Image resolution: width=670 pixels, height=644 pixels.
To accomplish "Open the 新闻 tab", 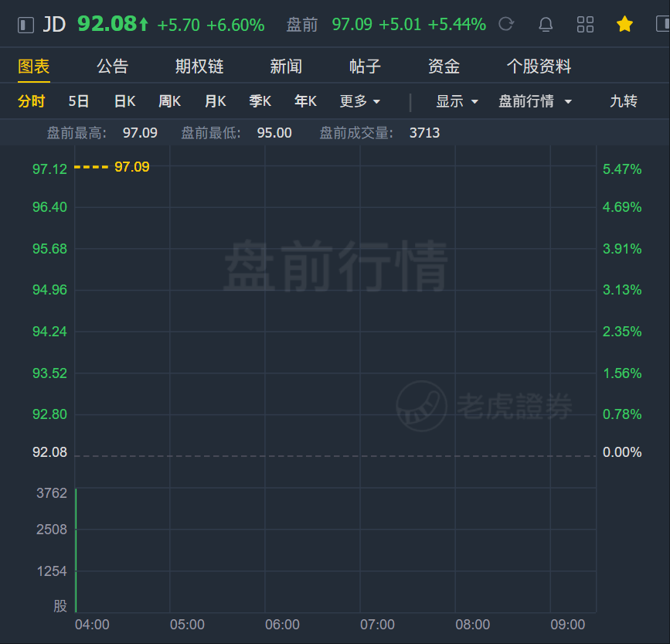I will tap(286, 66).
